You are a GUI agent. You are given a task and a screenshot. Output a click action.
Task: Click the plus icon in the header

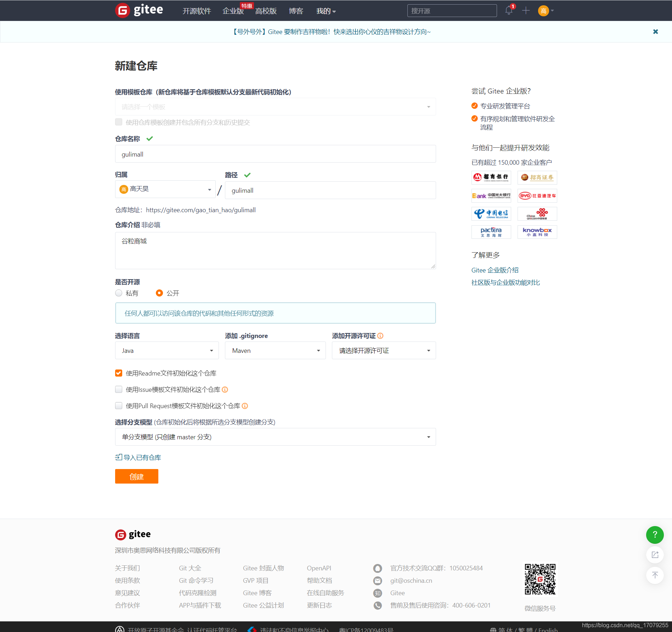coord(526,11)
